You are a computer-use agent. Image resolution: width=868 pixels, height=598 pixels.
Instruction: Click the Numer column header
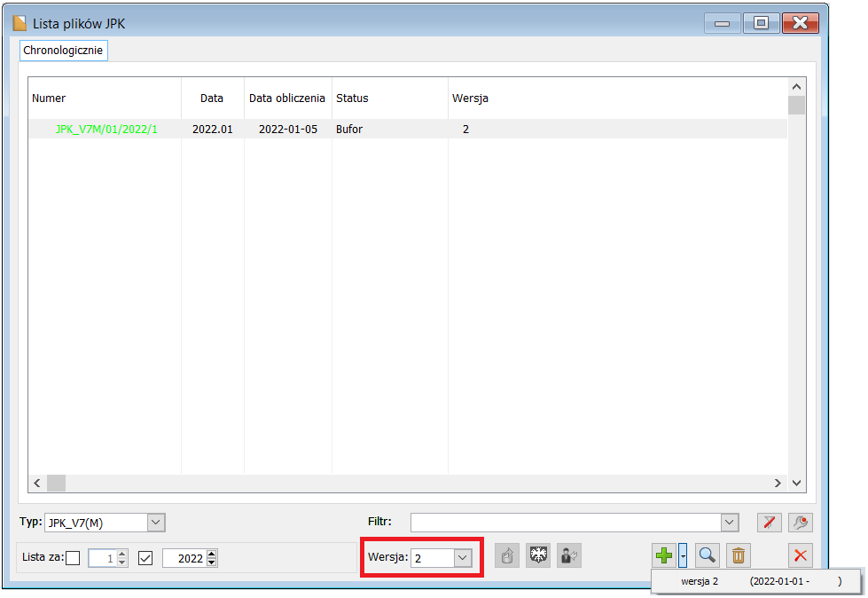tap(105, 98)
